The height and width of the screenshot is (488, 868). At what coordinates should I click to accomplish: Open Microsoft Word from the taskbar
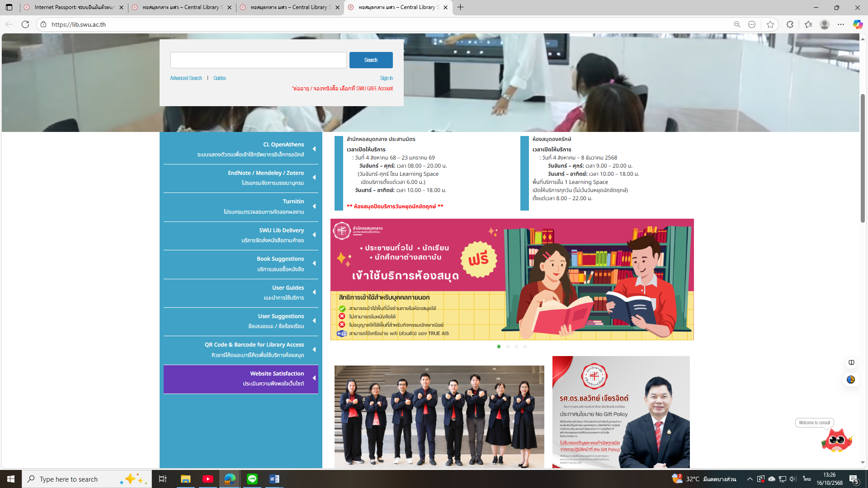274,479
